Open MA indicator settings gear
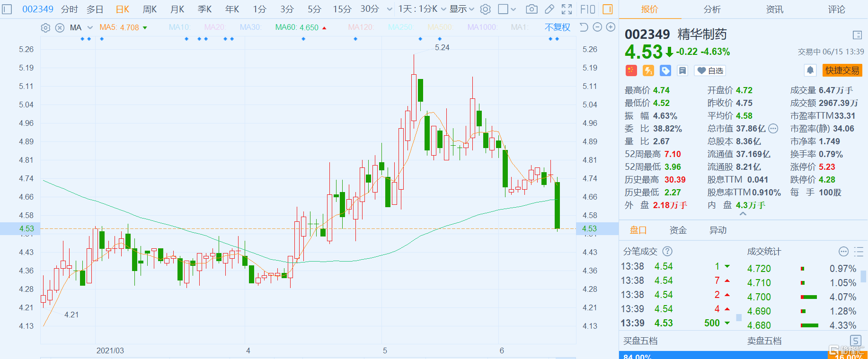 tap(45, 27)
